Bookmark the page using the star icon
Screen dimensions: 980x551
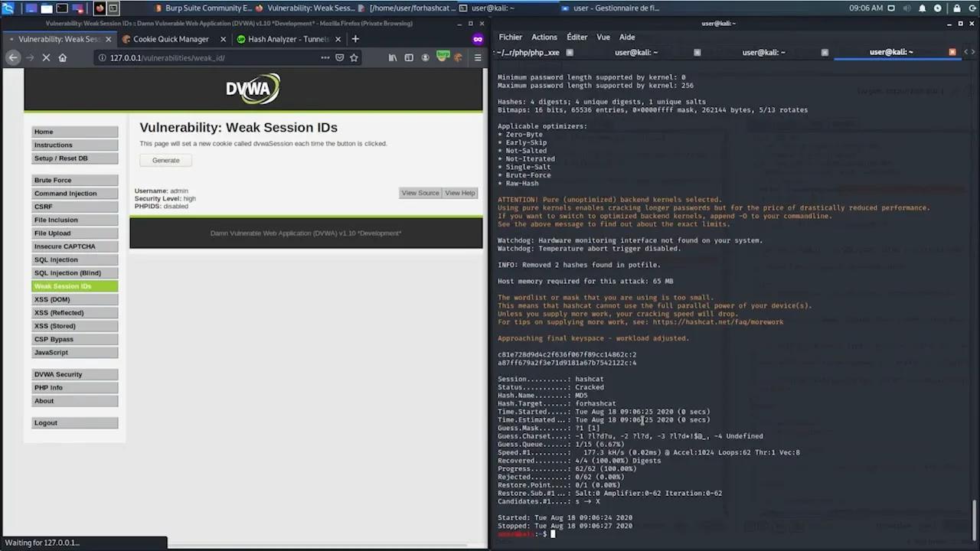tap(353, 57)
